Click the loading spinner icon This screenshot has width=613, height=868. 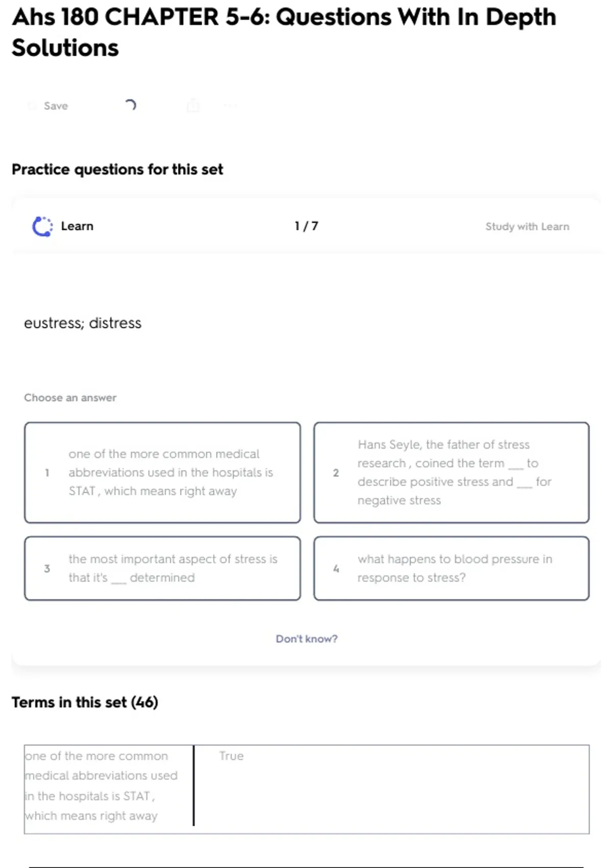130,105
